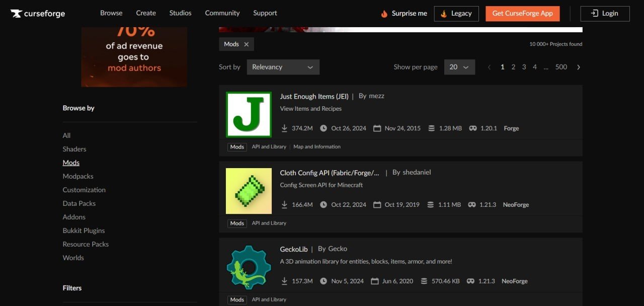Open GeckoLib title link
The width and height of the screenshot is (644, 306).
coord(294,249)
